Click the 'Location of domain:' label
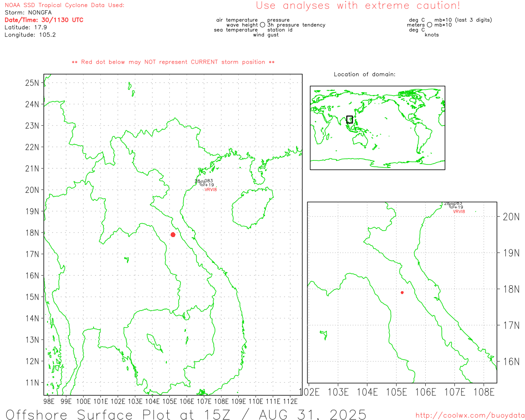The image size is (525, 420). click(365, 74)
